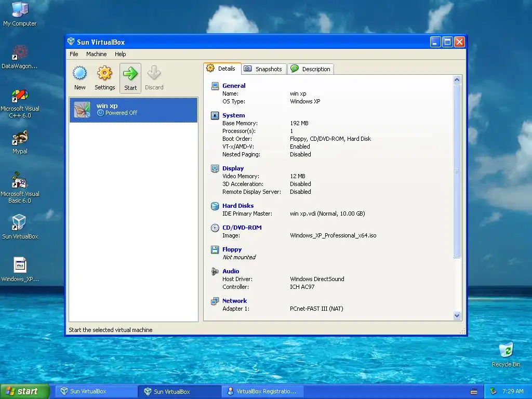The image size is (532, 399).
Task: Open the Network heading link
Action: point(234,300)
